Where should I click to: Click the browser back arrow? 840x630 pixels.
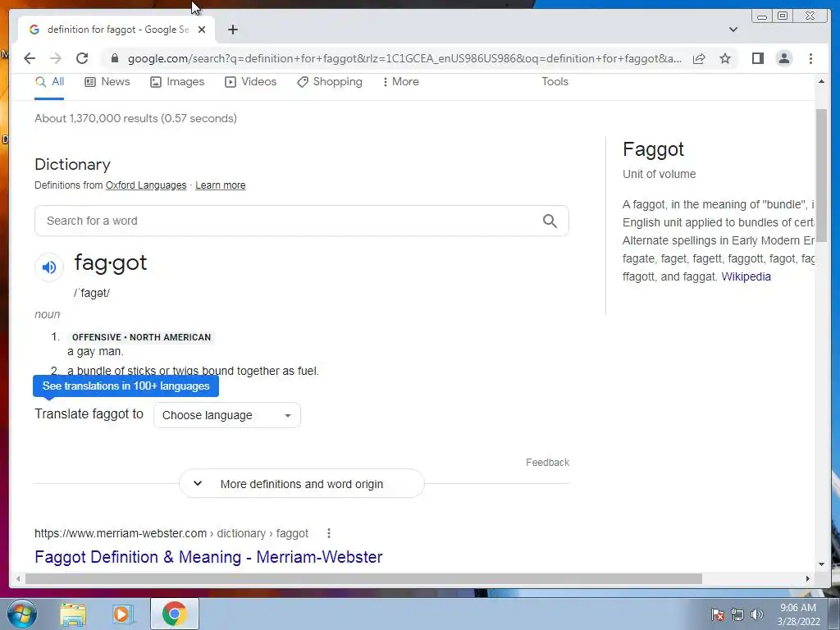30,58
